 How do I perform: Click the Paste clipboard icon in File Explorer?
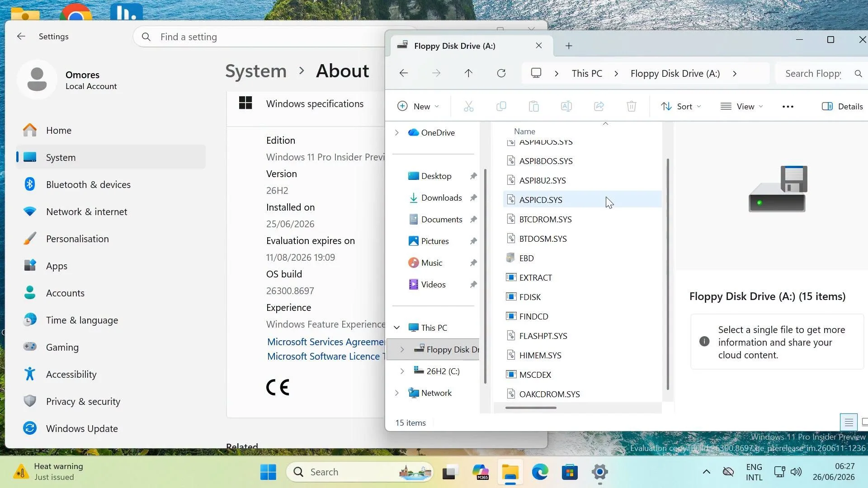[533, 107]
